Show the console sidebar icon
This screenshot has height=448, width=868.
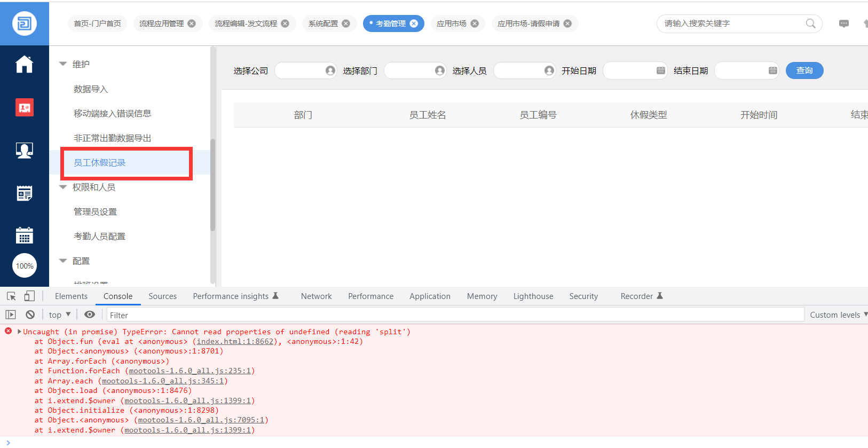point(11,315)
